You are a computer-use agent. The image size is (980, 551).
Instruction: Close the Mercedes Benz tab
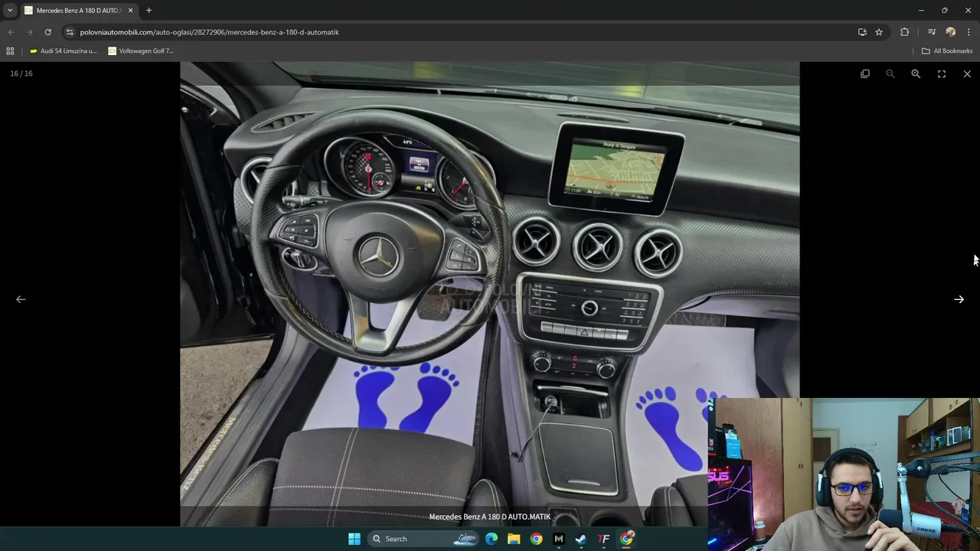pyautogui.click(x=130, y=11)
